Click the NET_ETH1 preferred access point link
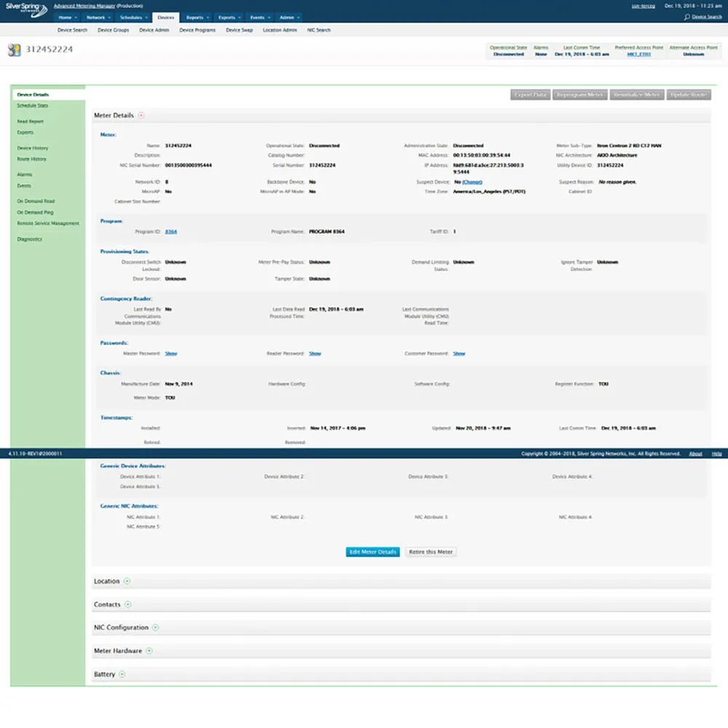Viewport: 728px width, 728px height. click(638, 53)
